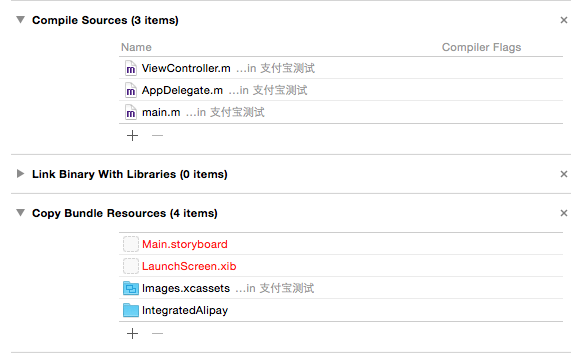Click the IntegratedAlipay folder icon
The height and width of the screenshot is (362, 587).
131,310
